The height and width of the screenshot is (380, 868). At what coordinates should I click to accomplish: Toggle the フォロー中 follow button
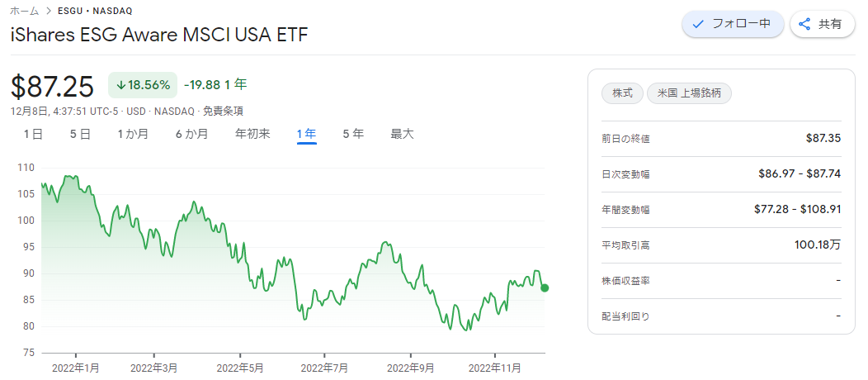point(733,24)
